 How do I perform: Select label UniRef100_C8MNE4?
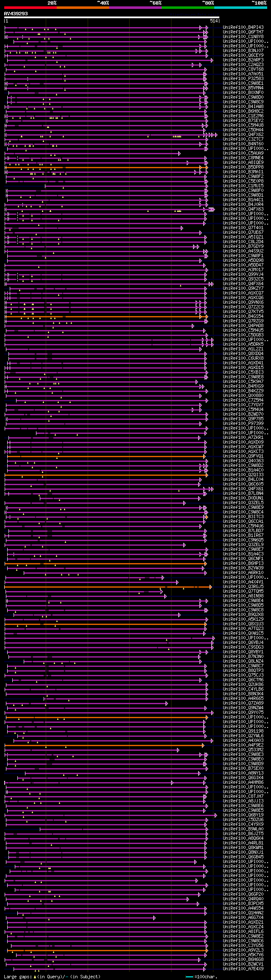pos(243,158)
